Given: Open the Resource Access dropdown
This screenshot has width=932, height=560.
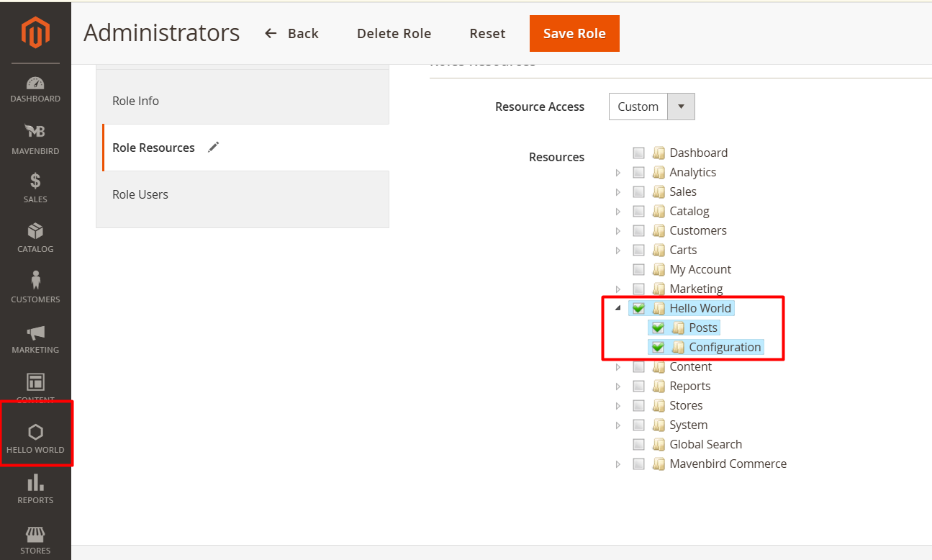Looking at the screenshot, I should click(x=651, y=107).
